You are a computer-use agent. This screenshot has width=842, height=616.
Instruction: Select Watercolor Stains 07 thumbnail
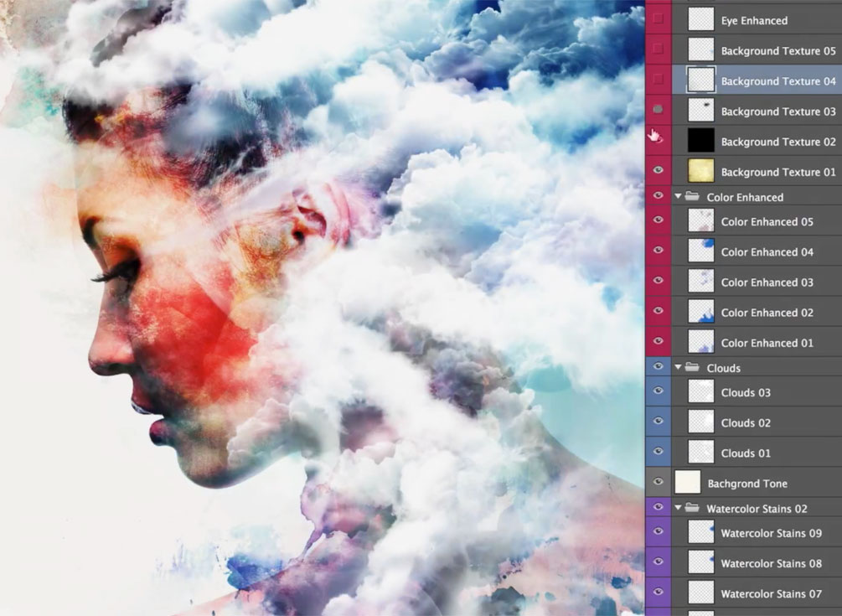coord(701,593)
